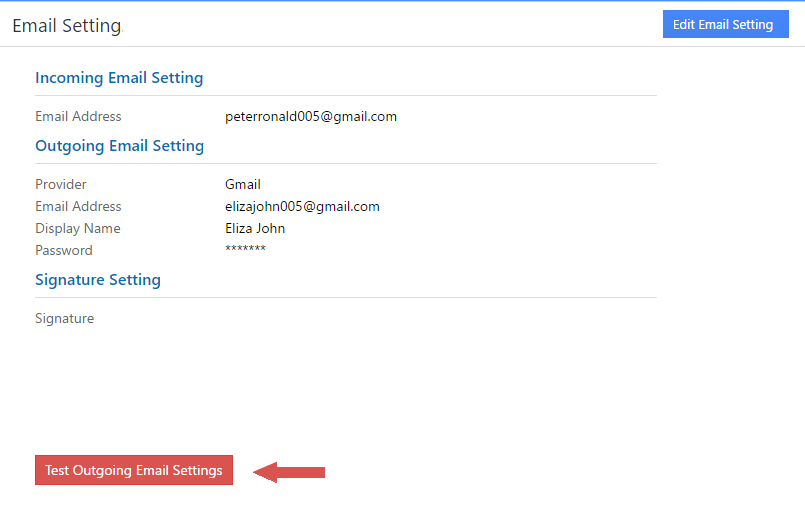Screen dimensions: 805x514
Task: Click the divider line below Incoming Email Setting
Action: (346, 96)
